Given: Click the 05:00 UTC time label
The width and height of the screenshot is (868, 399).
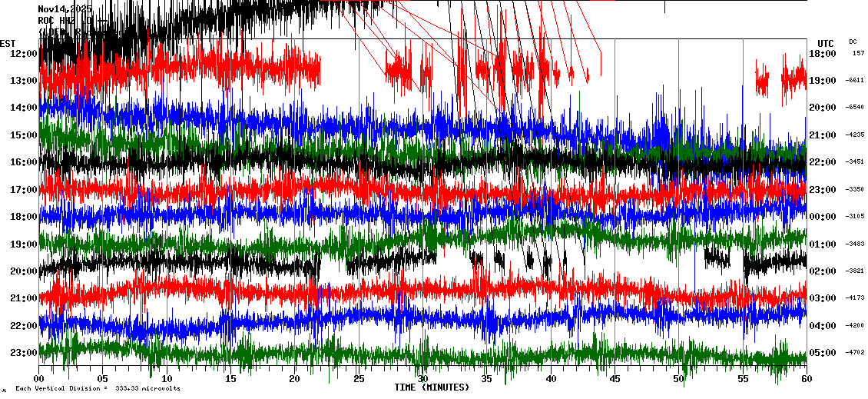Looking at the screenshot, I should pyautogui.click(x=823, y=353).
